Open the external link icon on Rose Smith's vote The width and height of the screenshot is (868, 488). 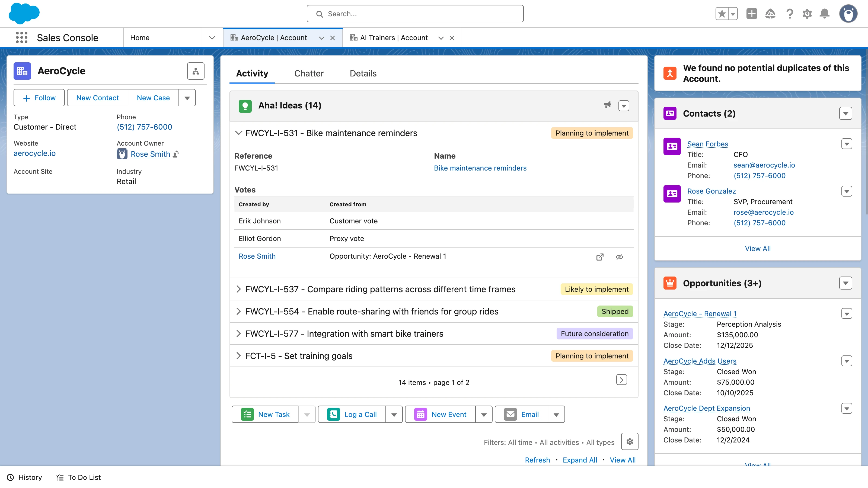[600, 257]
